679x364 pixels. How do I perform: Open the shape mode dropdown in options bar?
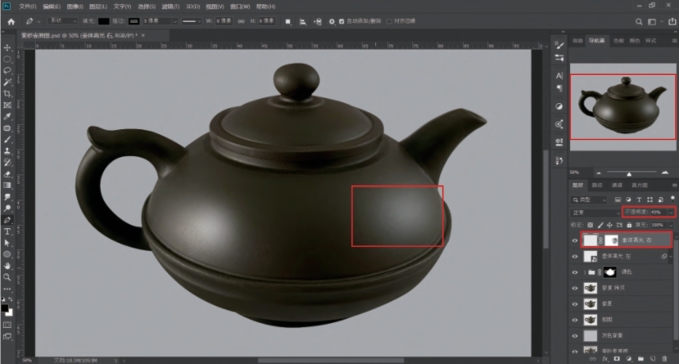(x=63, y=21)
